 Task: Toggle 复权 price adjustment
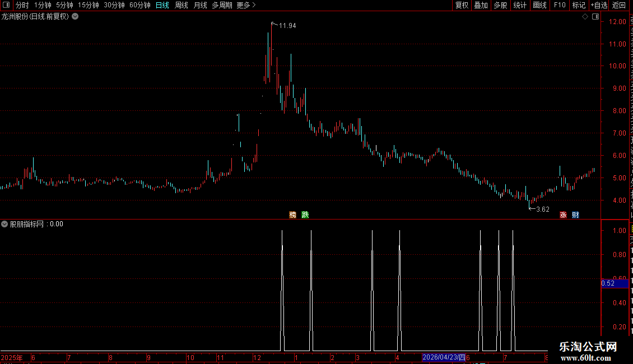[x=462, y=5]
